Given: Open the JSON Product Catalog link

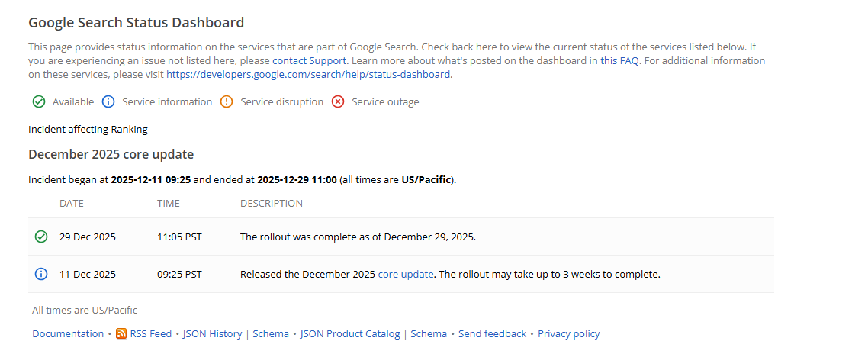Looking at the screenshot, I should tap(350, 333).
